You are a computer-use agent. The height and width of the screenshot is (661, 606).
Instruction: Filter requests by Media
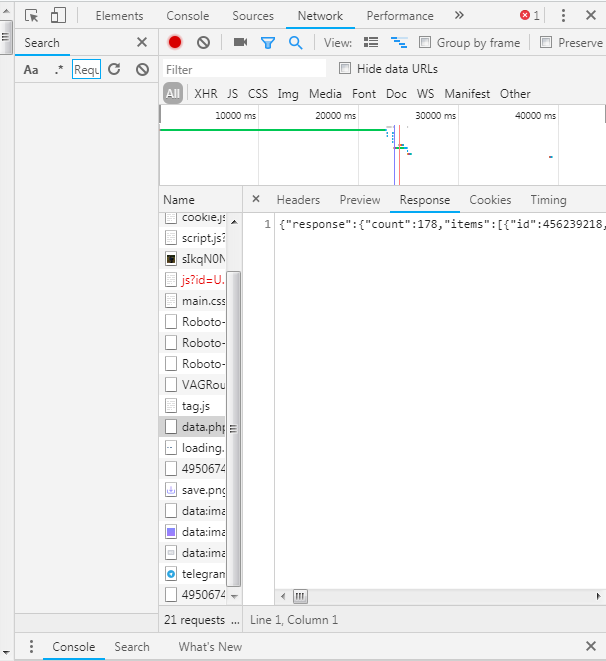325,94
